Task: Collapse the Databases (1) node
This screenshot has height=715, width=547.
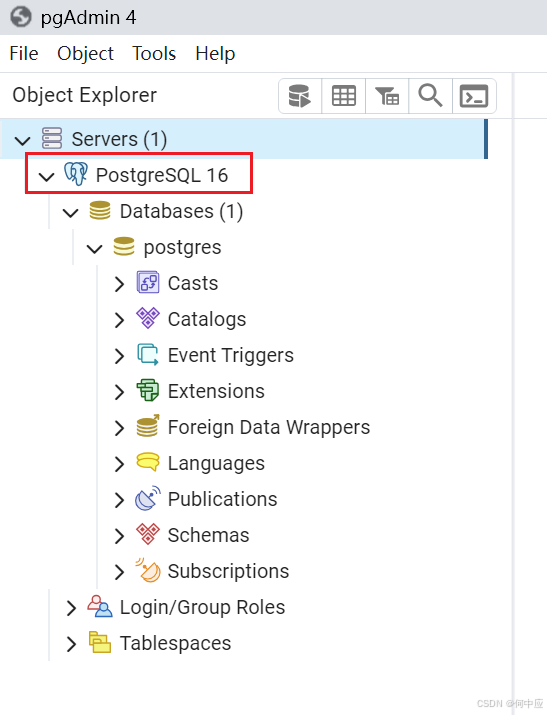Action: (x=70, y=212)
